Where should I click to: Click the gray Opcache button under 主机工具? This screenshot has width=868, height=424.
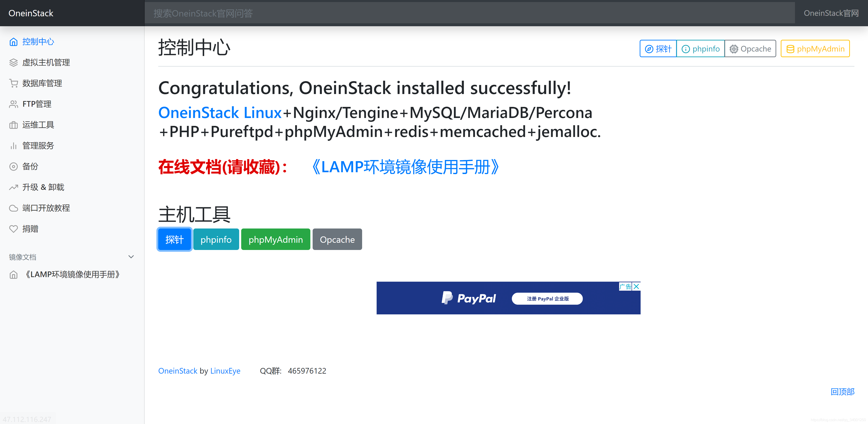point(337,239)
